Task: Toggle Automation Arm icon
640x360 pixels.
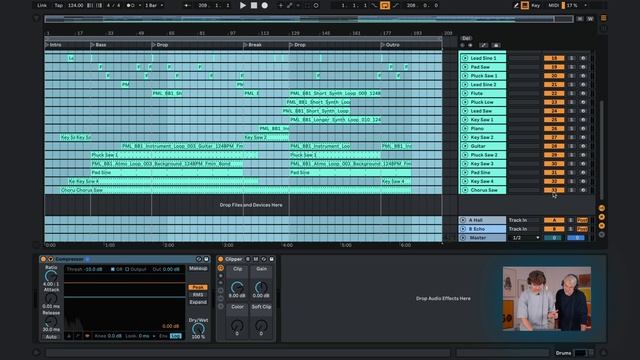Action: 289,5
